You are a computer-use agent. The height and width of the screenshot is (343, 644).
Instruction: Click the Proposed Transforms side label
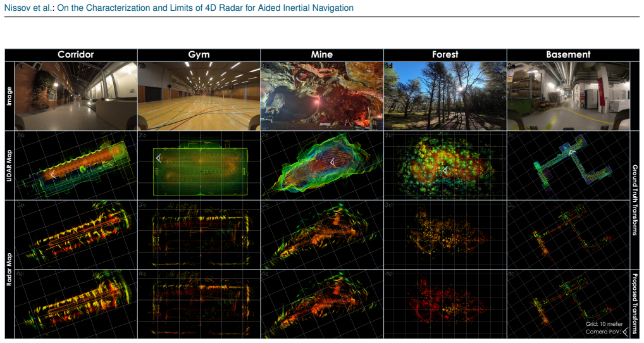pos(635,303)
